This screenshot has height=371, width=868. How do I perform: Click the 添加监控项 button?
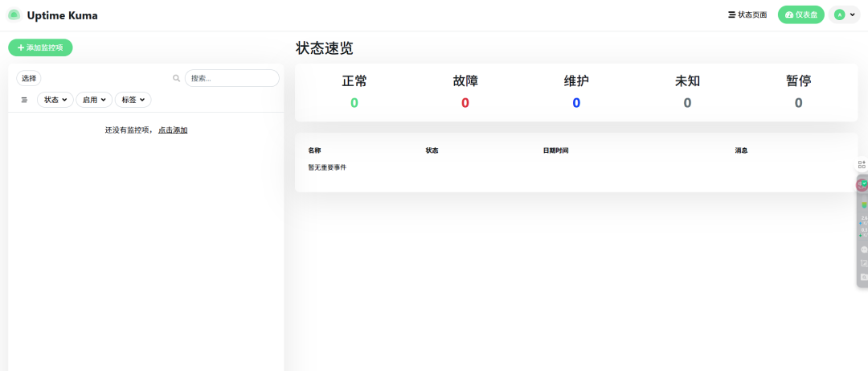pyautogui.click(x=40, y=47)
